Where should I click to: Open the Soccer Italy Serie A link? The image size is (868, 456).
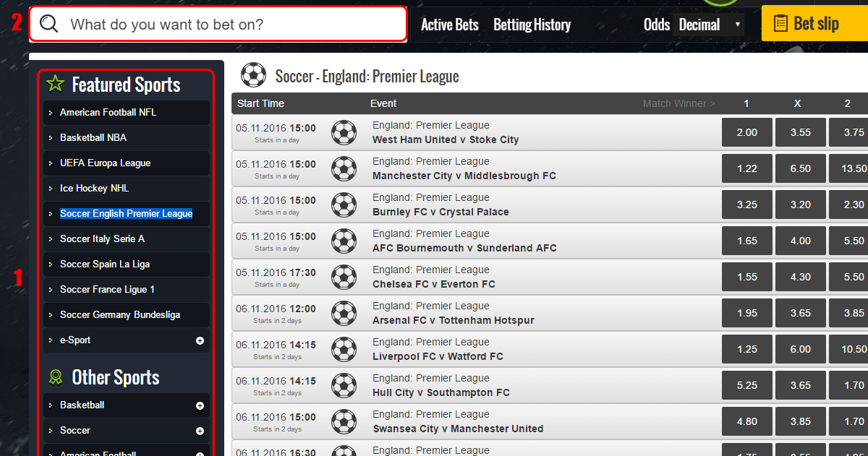click(x=102, y=238)
